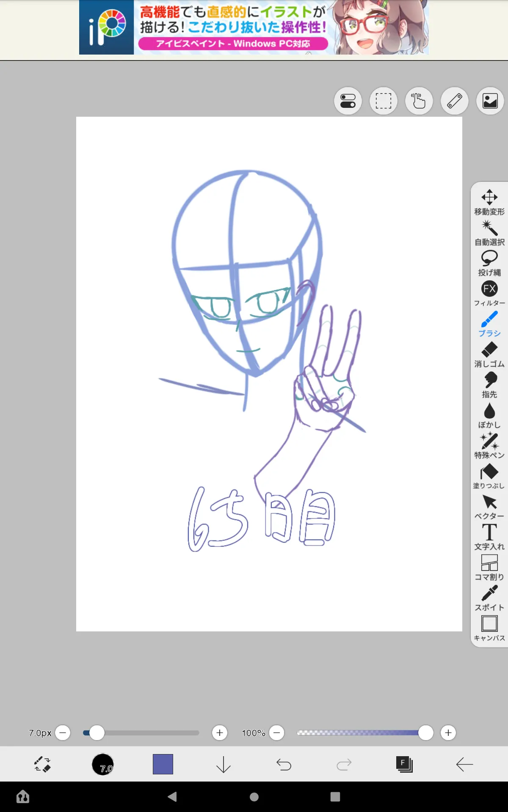The height and width of the screenshot is (812, 508).
Task: Increase opacity with plus button
Action: tap(448, 732)
